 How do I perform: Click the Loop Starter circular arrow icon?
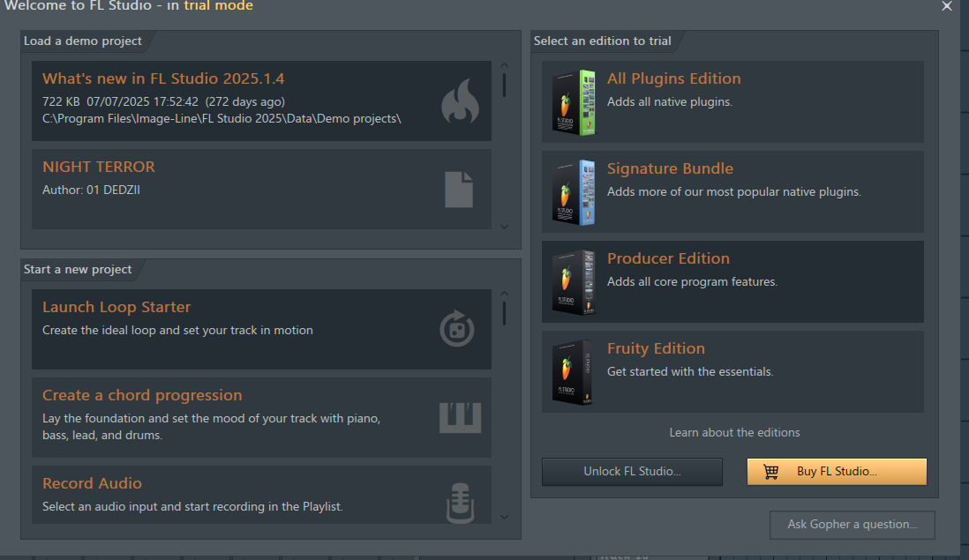tap(457, 329)
